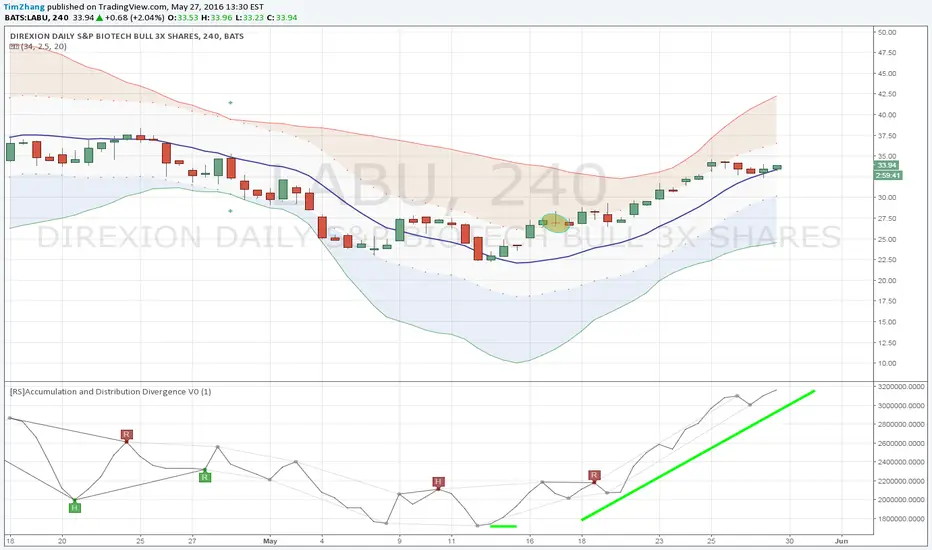This screenshot has width=932, height=550.
Task: Click the 40.00 price axis label
Action: click(x=886, y=115)
